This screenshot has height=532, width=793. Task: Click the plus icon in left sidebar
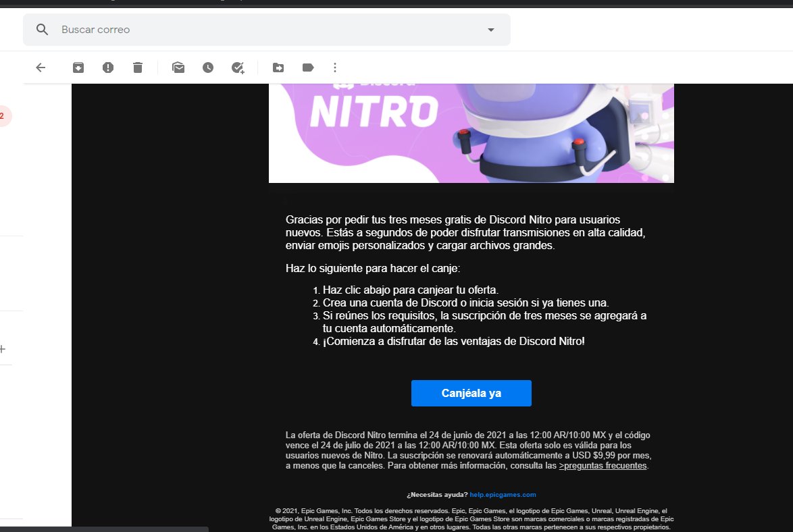tap(3, 349)
